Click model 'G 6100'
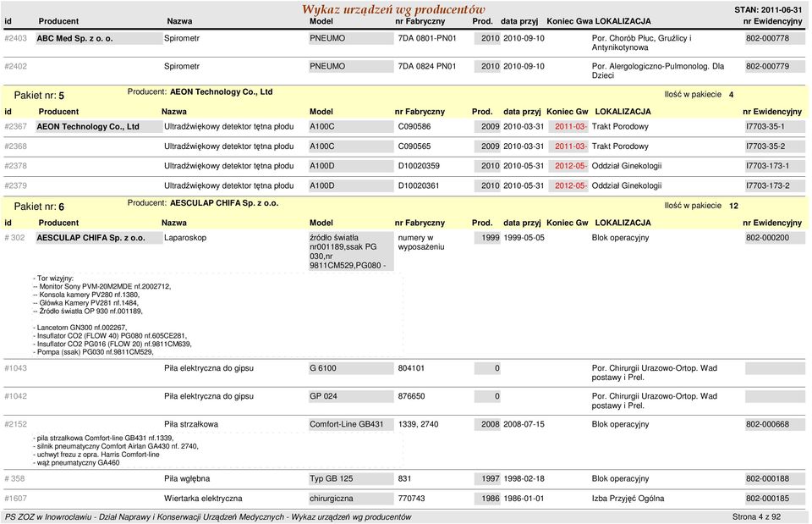This screenshot has width=812, height=524. click(351, 368)
